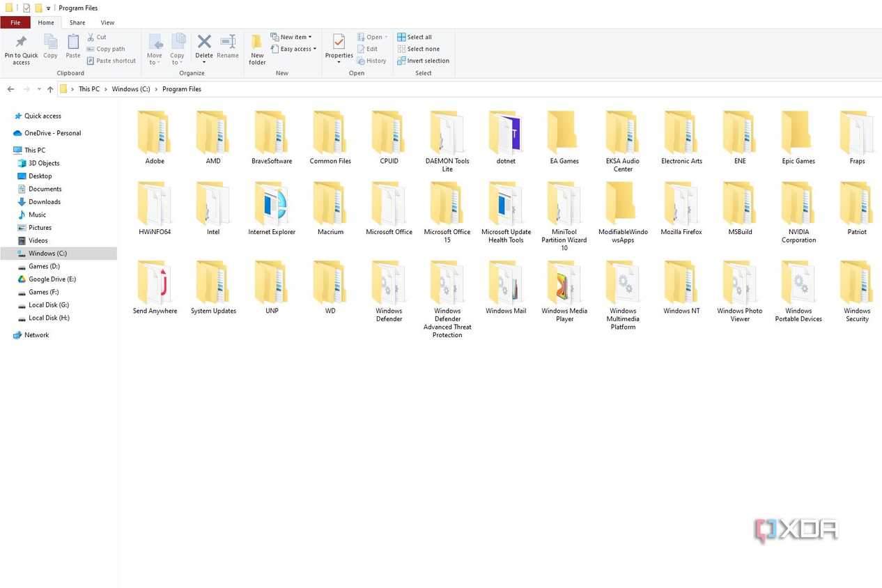The width and height of the screenshot is (882, 588).
Task: Select the Internet Explorer folder
Action: pyautogui.click(x=272, y=208)
